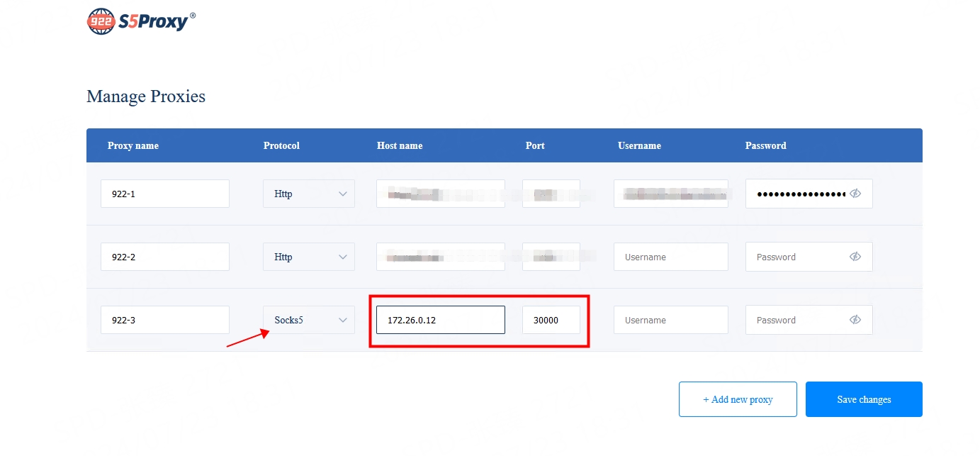Open protocol dropdown for 922-1
Viewport: 980px width, 456px height.
(309, 194)
